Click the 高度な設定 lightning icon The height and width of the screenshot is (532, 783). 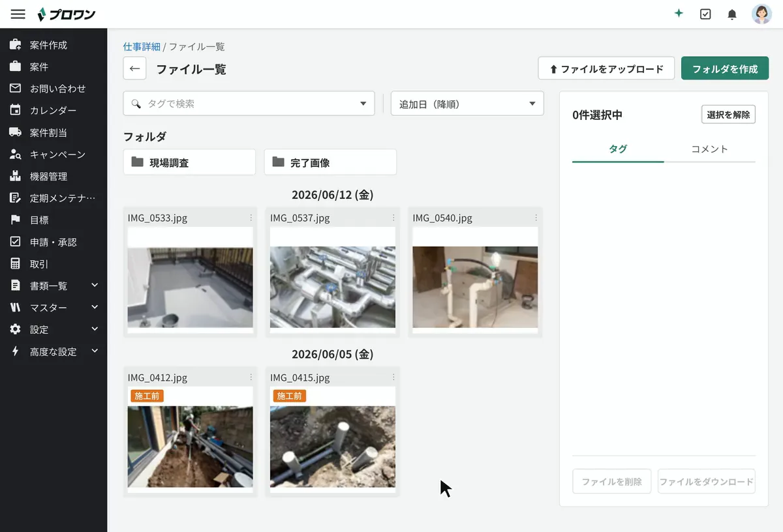(15, 351)
